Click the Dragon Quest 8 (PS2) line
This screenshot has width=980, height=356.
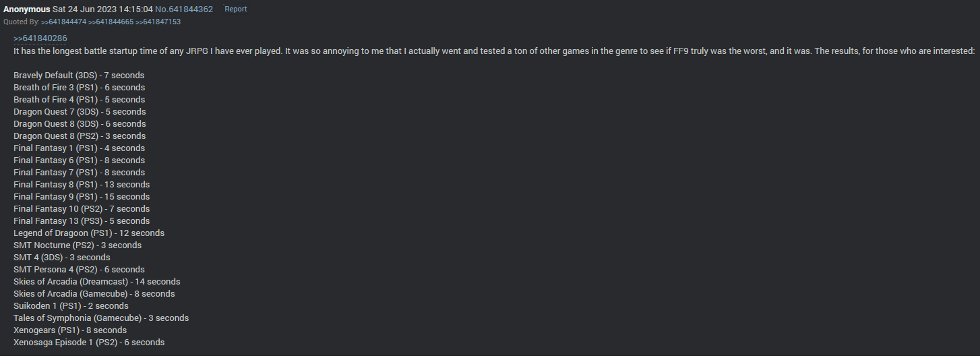(80, 136)
